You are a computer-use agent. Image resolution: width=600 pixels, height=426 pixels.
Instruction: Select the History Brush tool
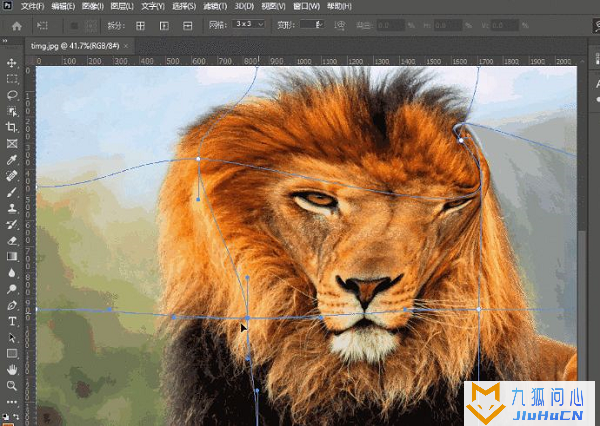[12, 224]
